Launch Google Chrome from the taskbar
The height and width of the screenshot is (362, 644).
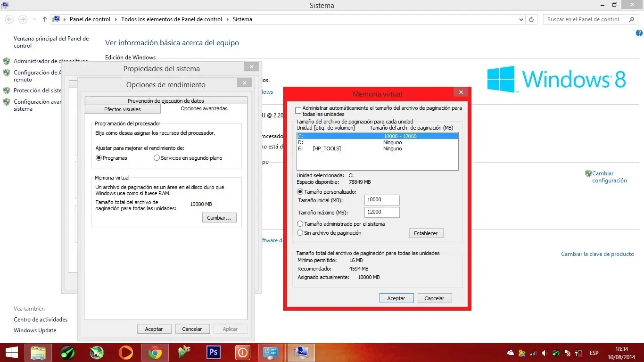(155, 353)
